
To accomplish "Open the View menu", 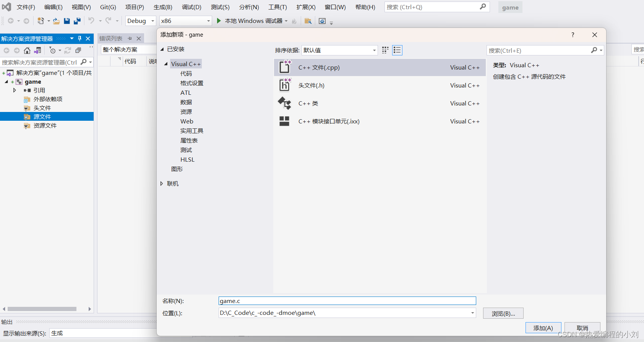I will (x=81, y=7).
